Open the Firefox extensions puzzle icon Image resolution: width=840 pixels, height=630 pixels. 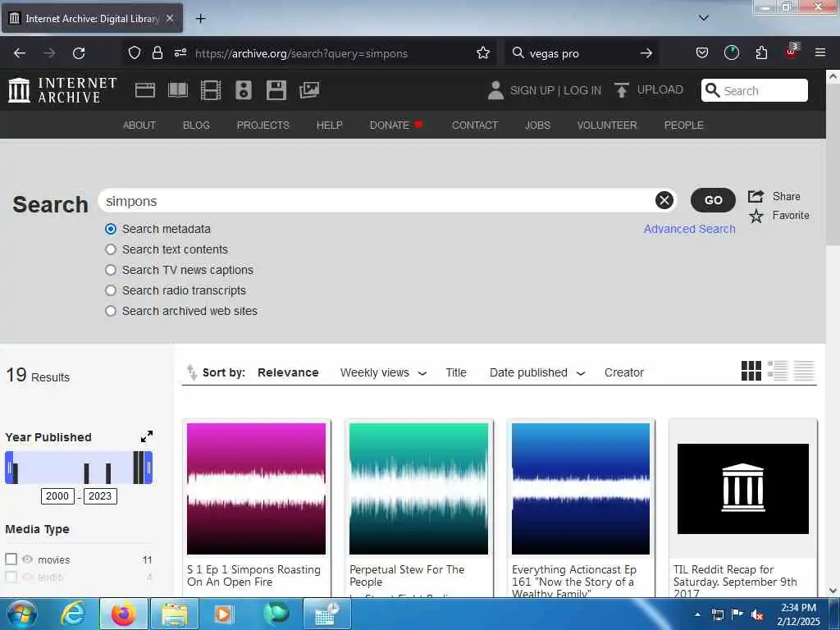(x=761, y=53)
